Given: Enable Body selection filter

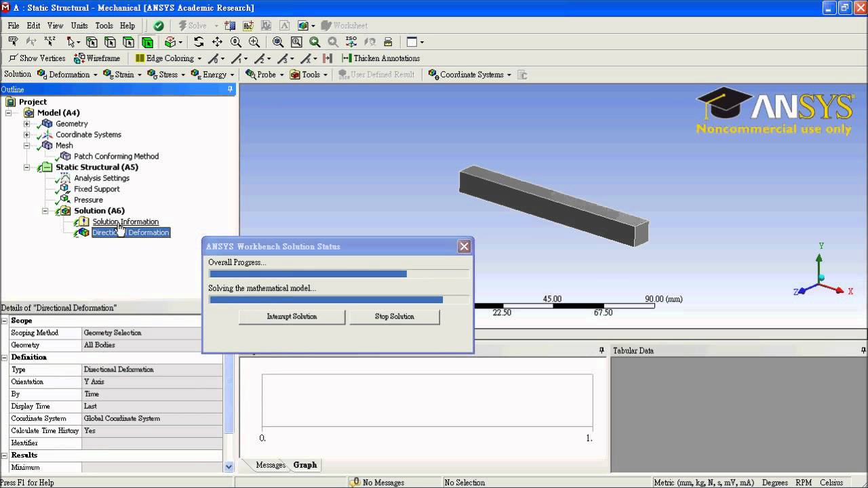Looking at the screenshot, I should pos(146,42).
